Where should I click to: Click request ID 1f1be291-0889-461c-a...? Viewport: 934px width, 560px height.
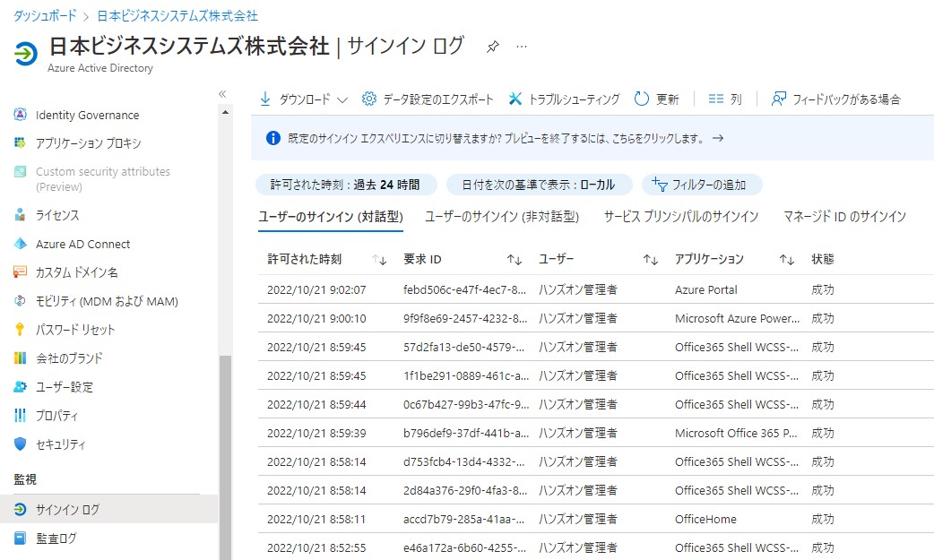(466, 376)
